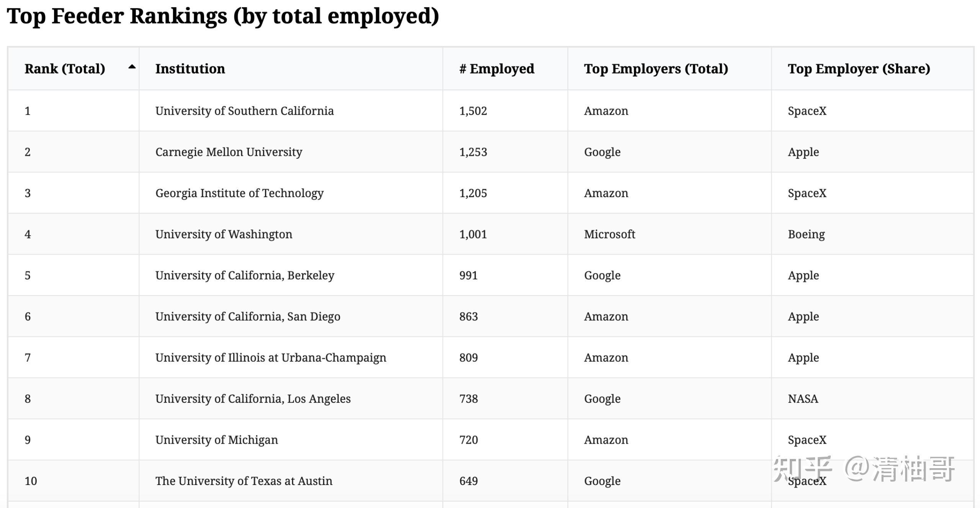Click the 1,502 employed value
Image resolution: width=980 pixels, height=508 pixels.
click(473, 111)
